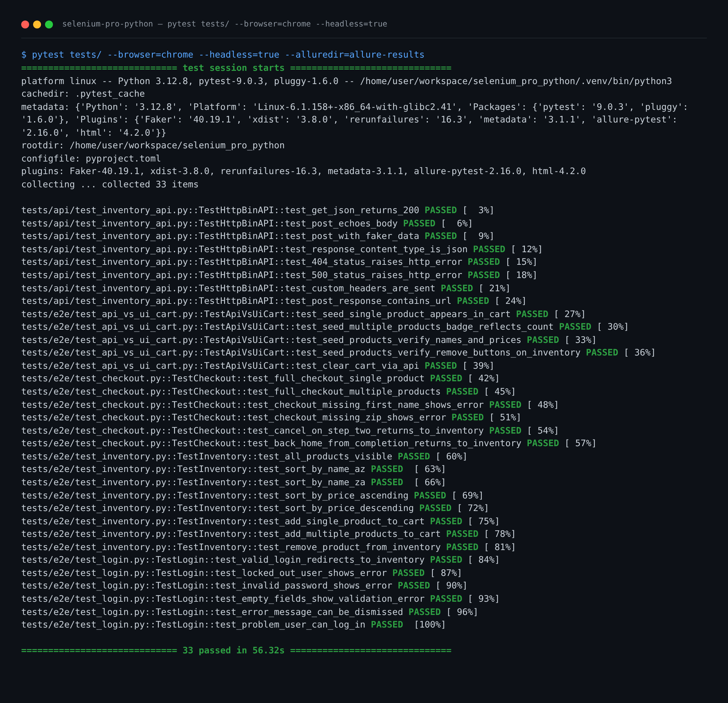Screen dimensions: 728x703
Task: Click the test_sort_by_price_descending line
Action: 255,508
